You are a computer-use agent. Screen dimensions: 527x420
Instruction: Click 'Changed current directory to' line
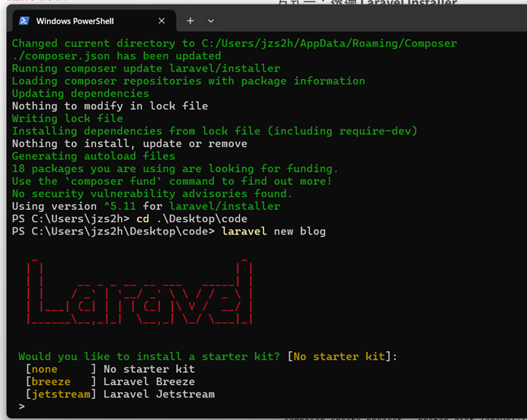pyautogui.click(x=235, y=43)
